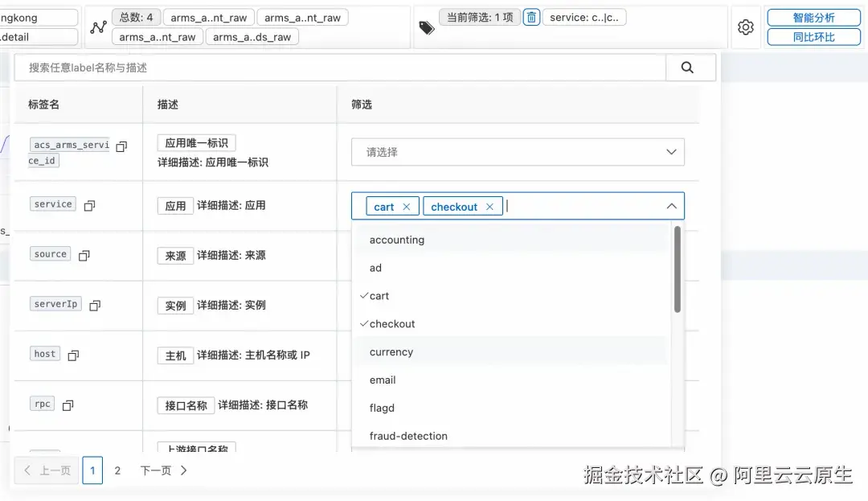
Task: Collapse the service dropdown via its chevron
Action: [x=671, y=206]
